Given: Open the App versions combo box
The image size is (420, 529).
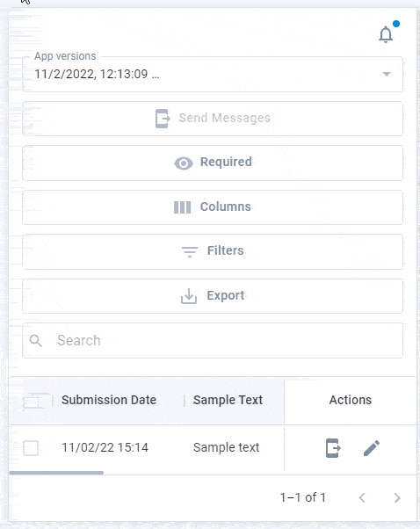Looking at the screenshot, I should tap(213, 74).
